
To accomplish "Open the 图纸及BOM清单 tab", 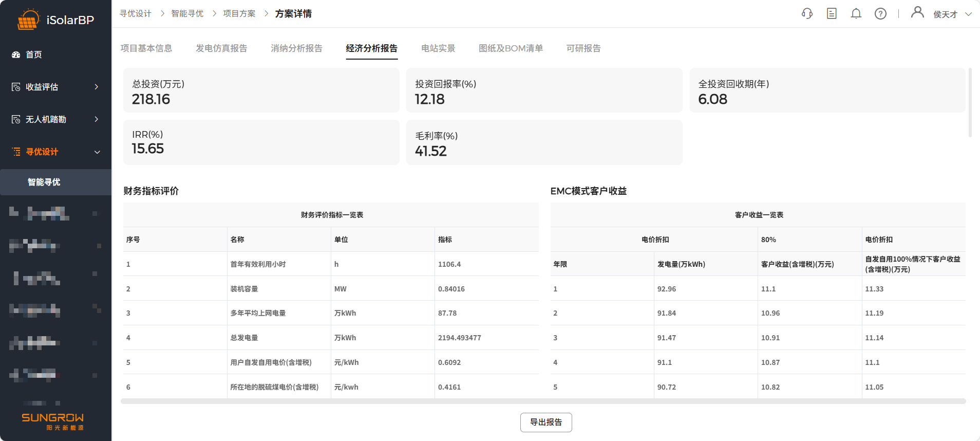I will (511, 48).
